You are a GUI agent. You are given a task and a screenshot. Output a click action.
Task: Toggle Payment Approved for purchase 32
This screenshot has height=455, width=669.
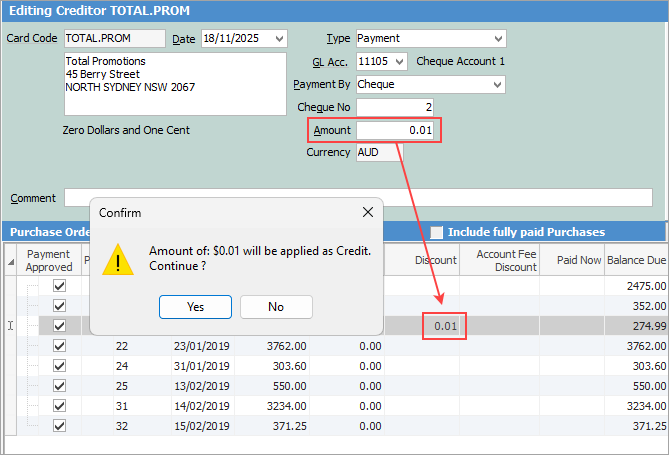point(59,426)
